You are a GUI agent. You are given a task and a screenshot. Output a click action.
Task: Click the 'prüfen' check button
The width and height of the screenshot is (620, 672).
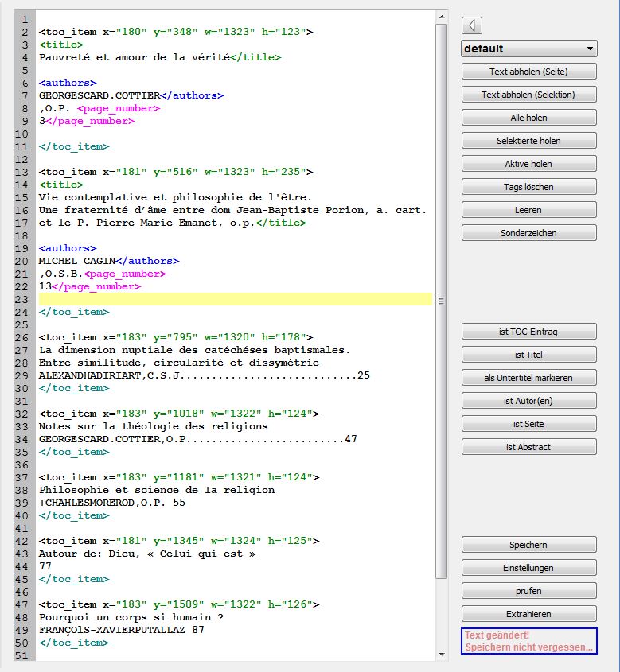coord(528,592)
